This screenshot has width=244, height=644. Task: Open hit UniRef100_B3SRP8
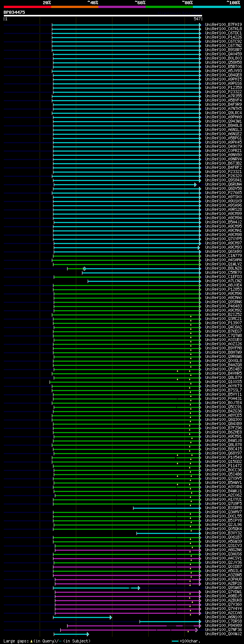click(x=223, y=508)
